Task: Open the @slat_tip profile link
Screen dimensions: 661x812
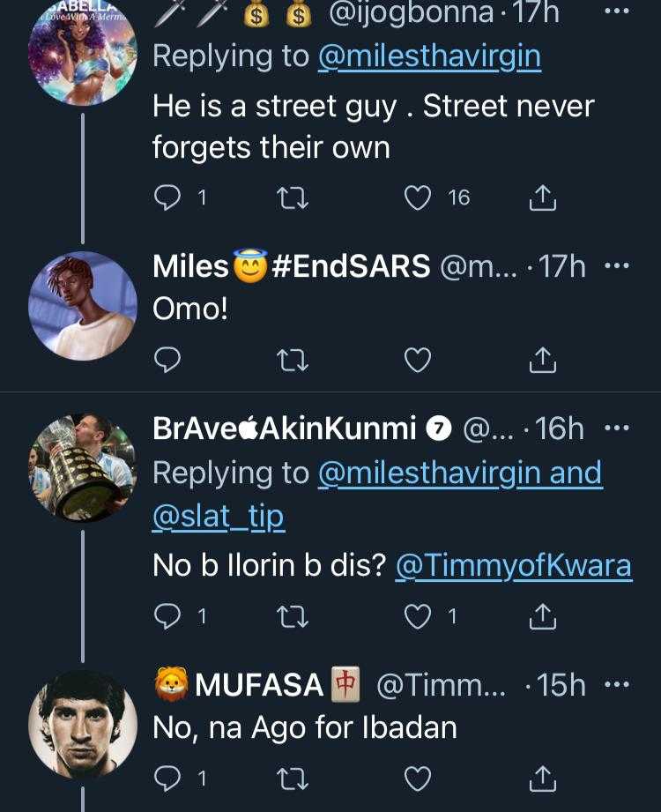Action: pyautogui.click(x=218, y=518)
